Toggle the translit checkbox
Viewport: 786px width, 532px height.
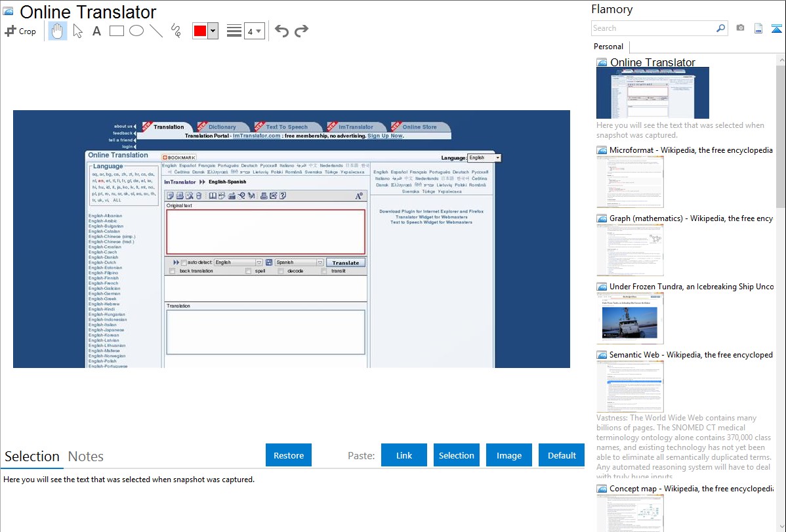(x=324, y=271)
